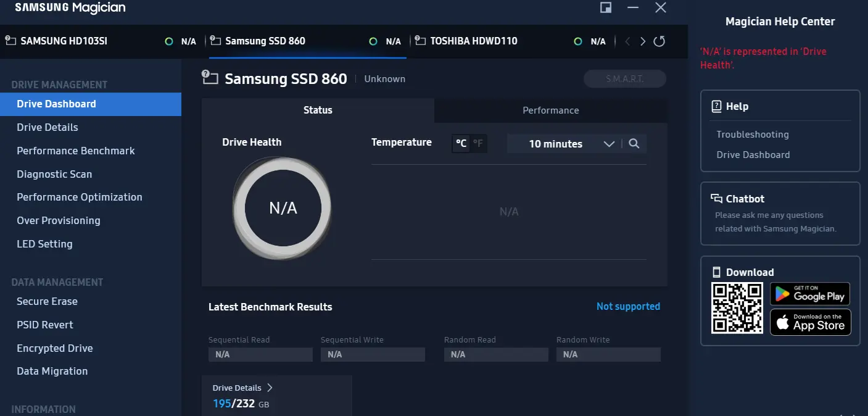Switch temperature unit to Celsius
Viewport: 868px width, 416px height.
461,144
